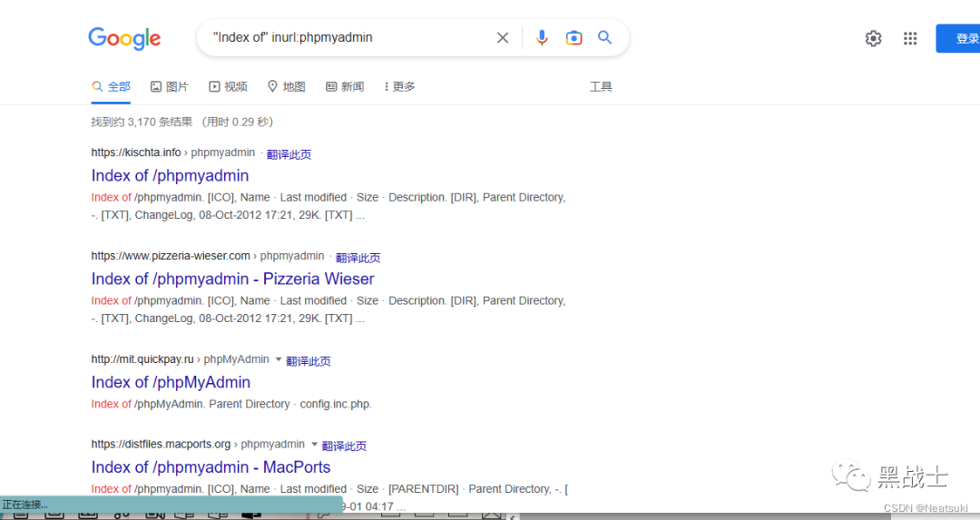Screen dimensions: 980x520
Task: Open result Index of /phpmyadmin from kischta.info
Action: pyautogui.click(x=170, y=176)
